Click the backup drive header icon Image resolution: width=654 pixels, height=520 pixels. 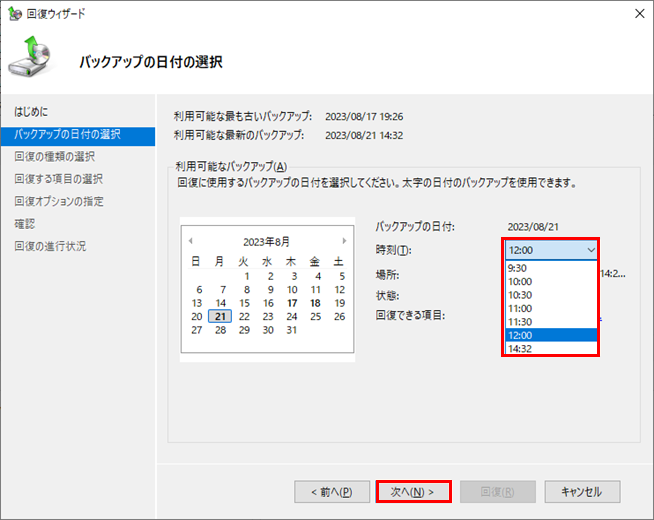coord(30,56)
